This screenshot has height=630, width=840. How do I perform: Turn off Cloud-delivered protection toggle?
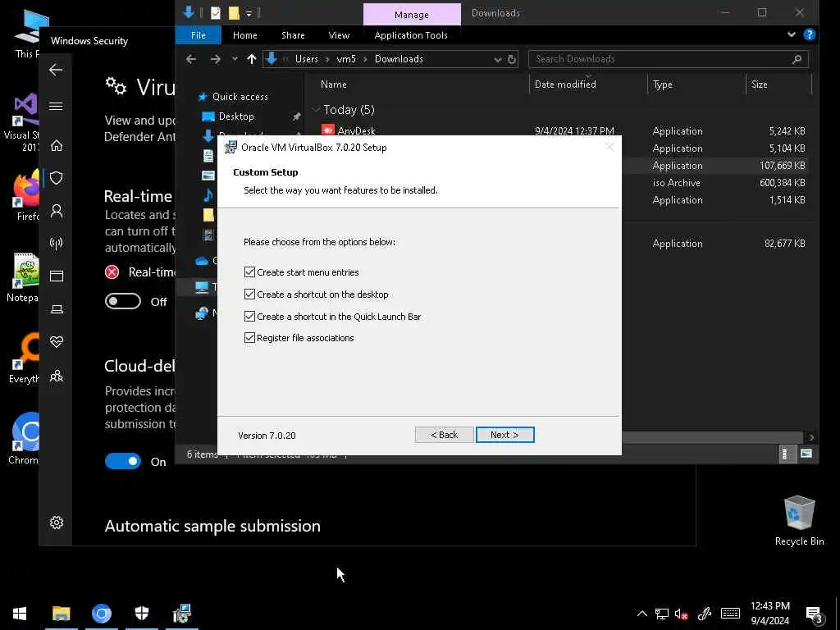(123, 461)
